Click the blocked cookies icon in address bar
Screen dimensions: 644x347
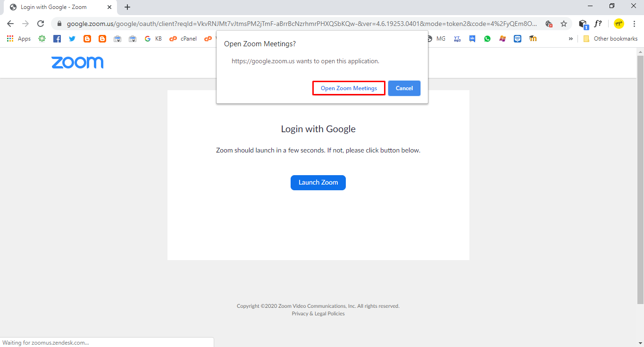pyautogui.click(x=549, y=24)
